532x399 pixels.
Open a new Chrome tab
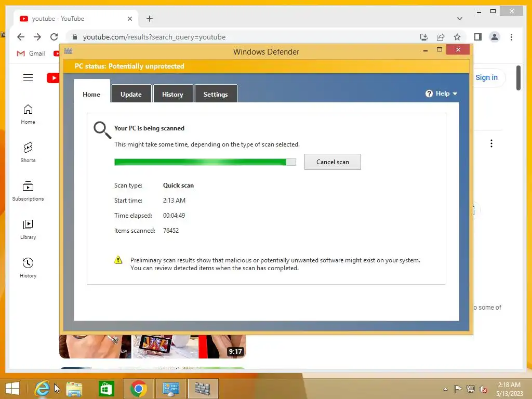[150, 19]
